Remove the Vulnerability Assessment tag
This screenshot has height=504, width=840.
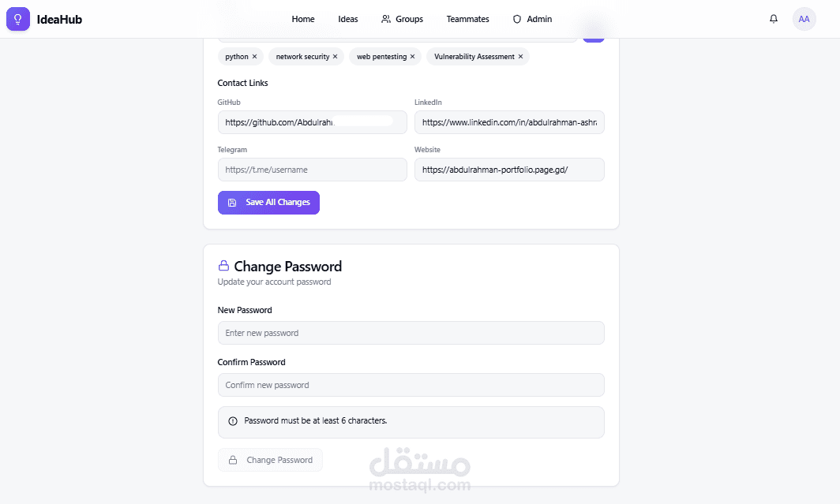point(520,57)
